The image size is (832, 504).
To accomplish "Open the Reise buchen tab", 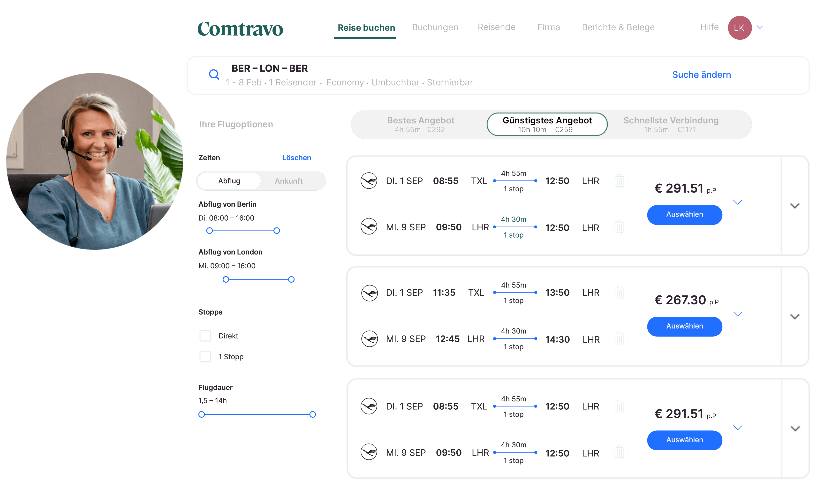I will [366, 28].
